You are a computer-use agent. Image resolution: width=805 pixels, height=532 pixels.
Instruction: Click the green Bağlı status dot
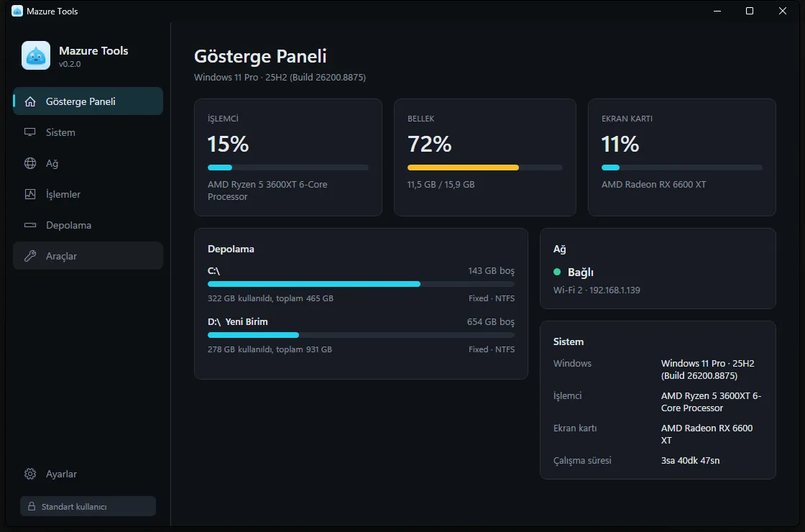click(557, 272)
